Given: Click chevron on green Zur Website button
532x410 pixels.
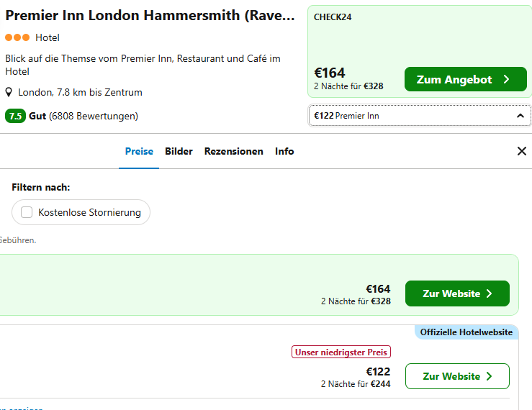Looking at the screenshot, I should point(489,293).
